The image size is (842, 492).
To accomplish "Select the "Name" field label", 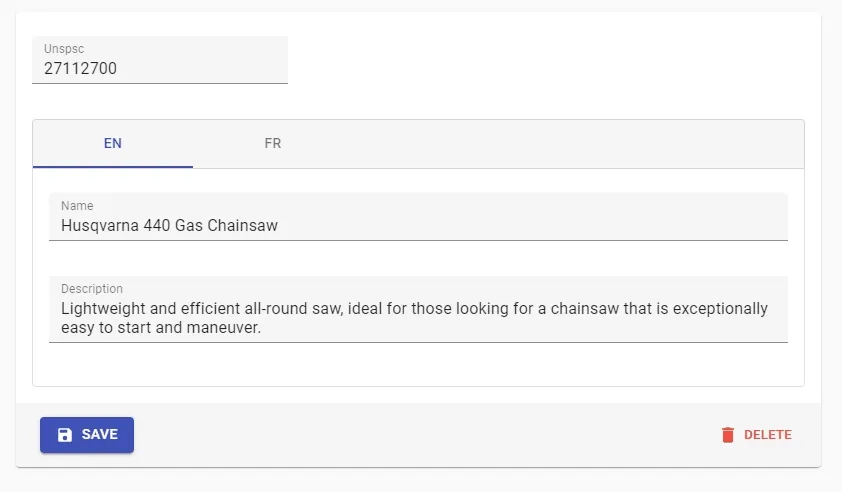I will click(77, 206).
